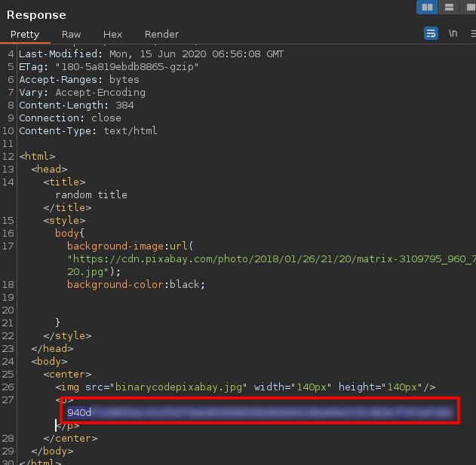Screen dimensions: 476x465
Task: Click the Content-Type: text/html header
Action: (x=88, y=130)
